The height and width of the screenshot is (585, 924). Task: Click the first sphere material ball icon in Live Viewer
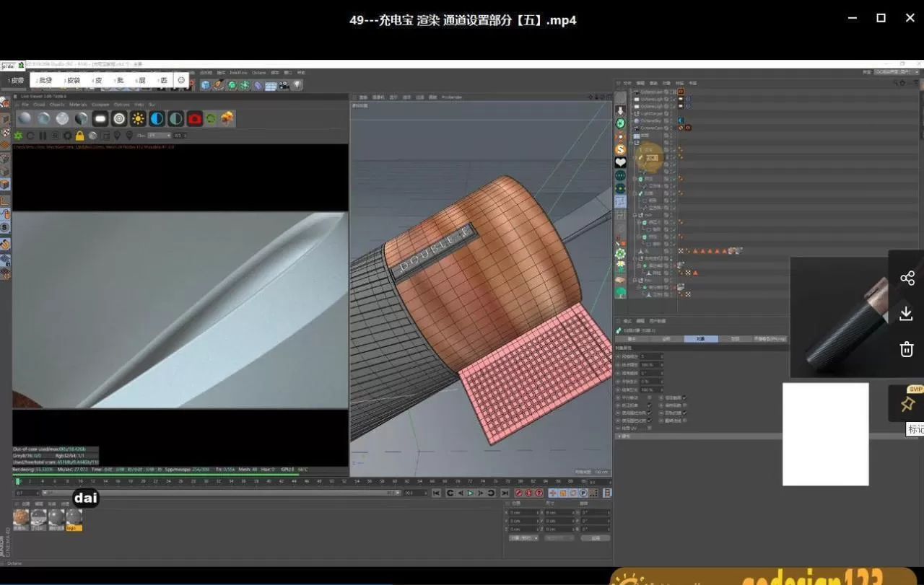24,118
